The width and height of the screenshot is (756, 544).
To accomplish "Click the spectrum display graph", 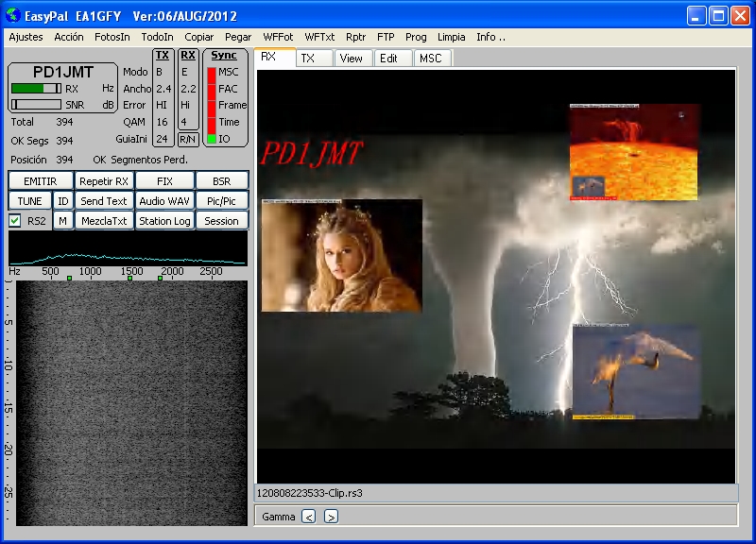I will tap(128, 248).
